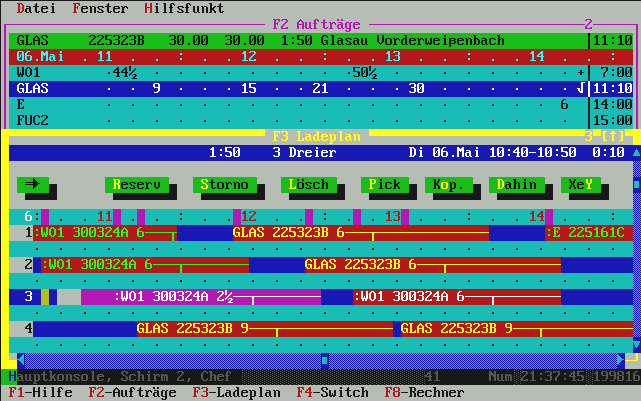Select the GLAS order row at 11:10

(300, 88)
